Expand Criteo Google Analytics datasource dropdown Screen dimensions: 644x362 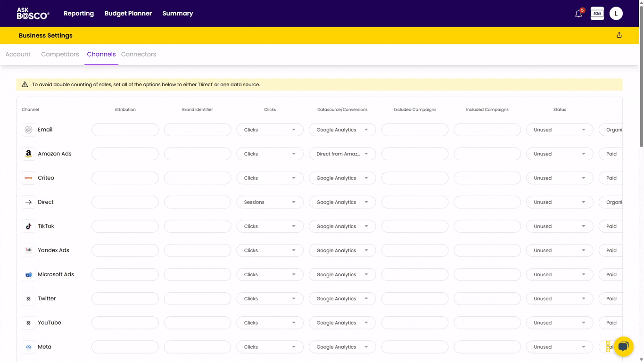coord(342,178)
